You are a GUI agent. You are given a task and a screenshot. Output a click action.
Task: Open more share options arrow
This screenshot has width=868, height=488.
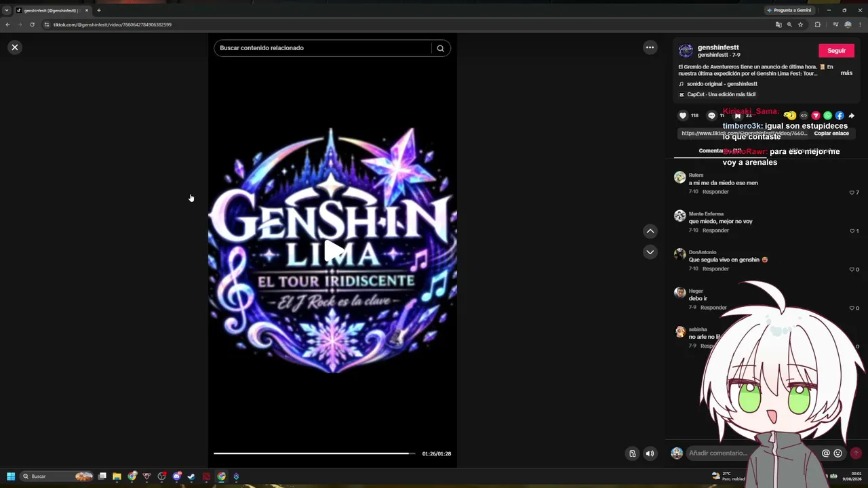852,116
